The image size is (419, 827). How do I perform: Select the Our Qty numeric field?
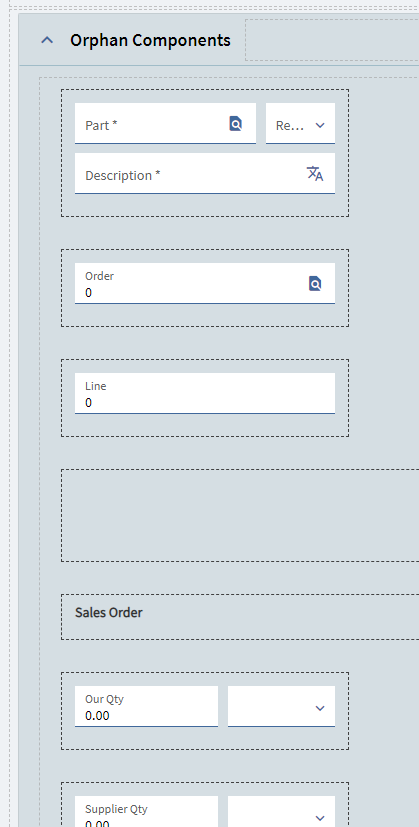(x=146, y=706)
